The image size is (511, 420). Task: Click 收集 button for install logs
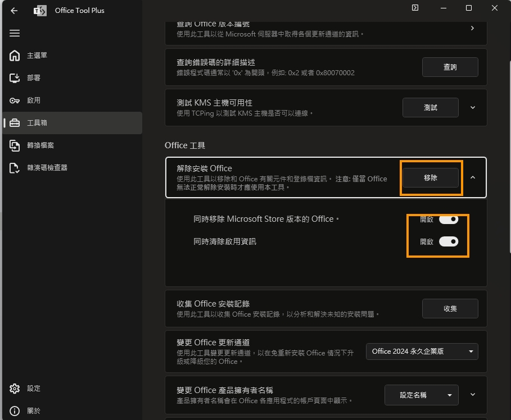click(450, 309)
